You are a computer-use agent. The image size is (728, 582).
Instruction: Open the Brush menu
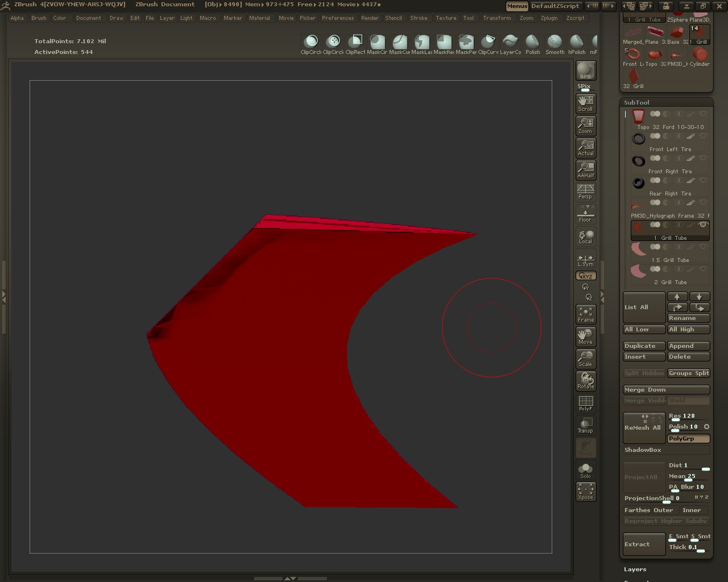[x=39, y=18]
